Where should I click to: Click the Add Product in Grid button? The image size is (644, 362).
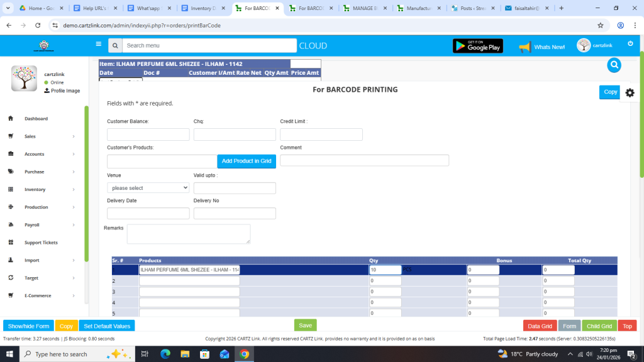click(x=247, y=162)
